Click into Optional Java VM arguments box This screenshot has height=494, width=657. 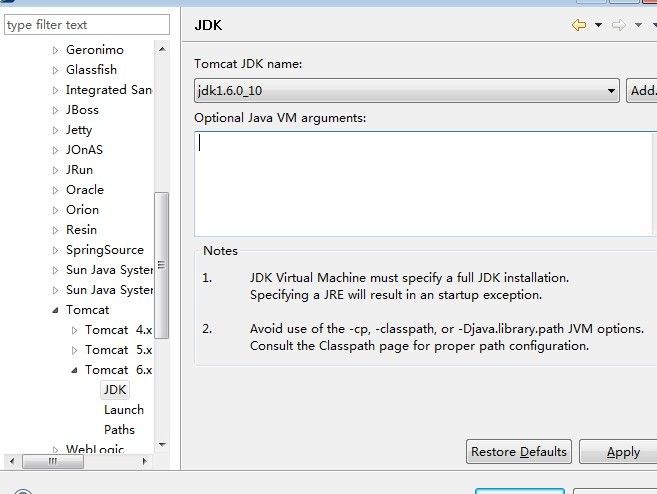424,184
